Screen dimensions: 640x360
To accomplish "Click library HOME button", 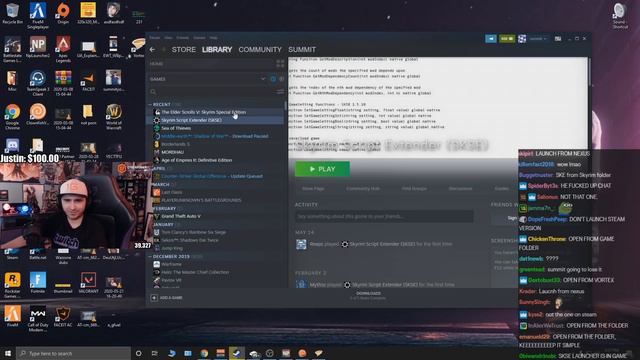I will coord(156,64).
